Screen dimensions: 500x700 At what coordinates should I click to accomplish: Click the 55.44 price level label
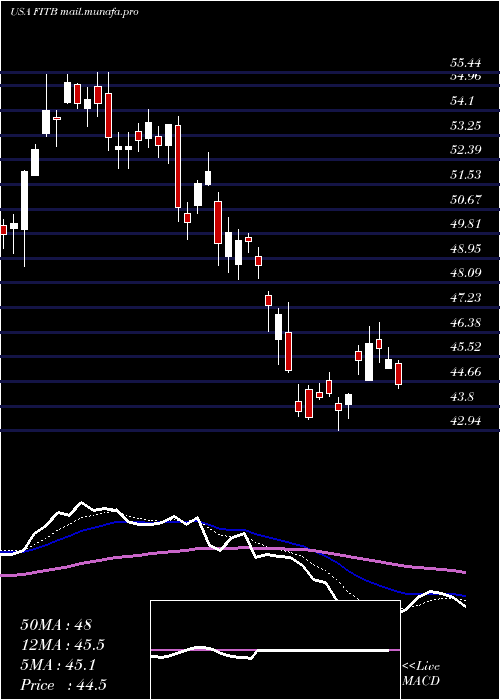coord(465,63)
